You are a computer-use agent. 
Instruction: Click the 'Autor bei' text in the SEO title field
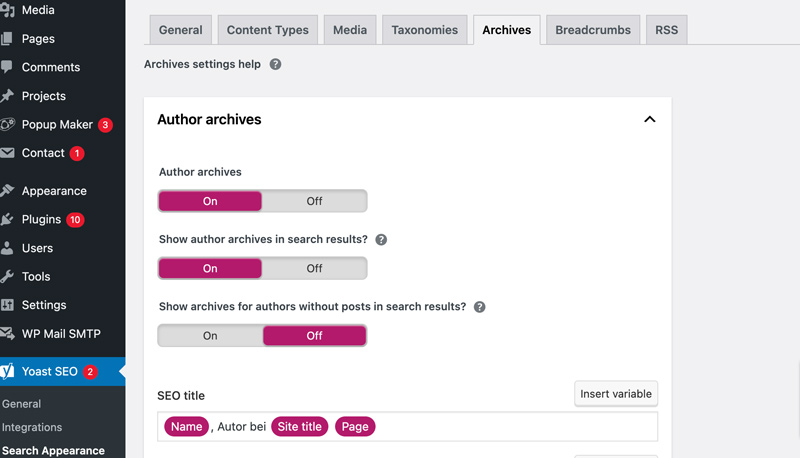(242, 427)
